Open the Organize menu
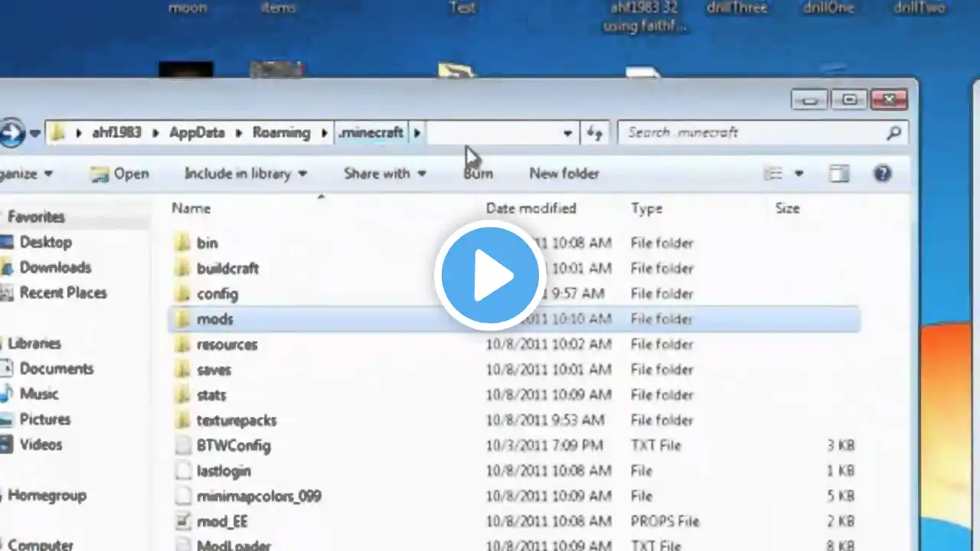 [27, 174]
